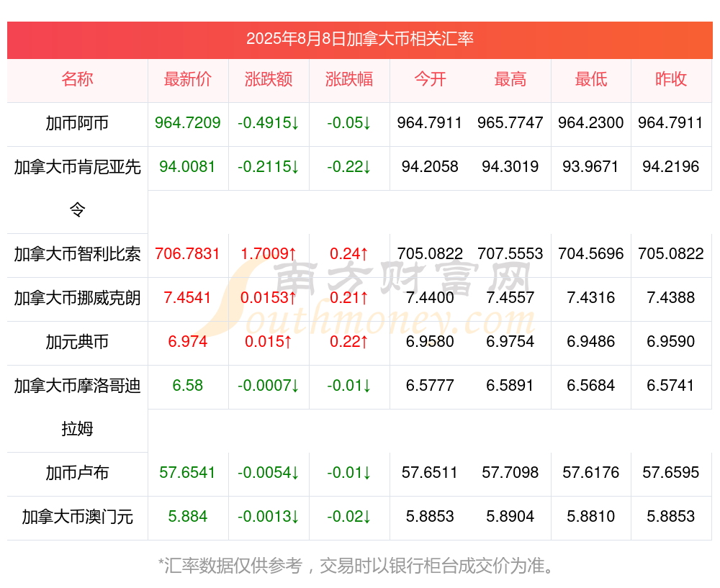Click latest price 6.974

tap(188, 342)
